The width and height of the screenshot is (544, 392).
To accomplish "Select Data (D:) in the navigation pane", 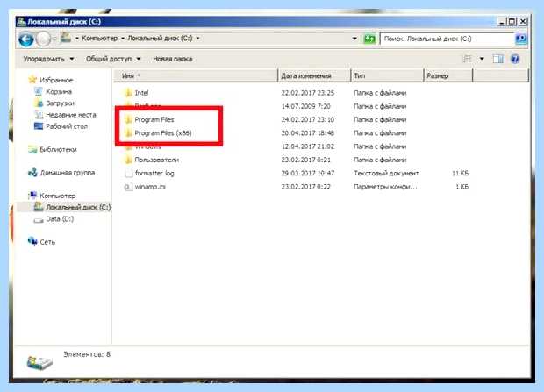I will tap(60, 219).
